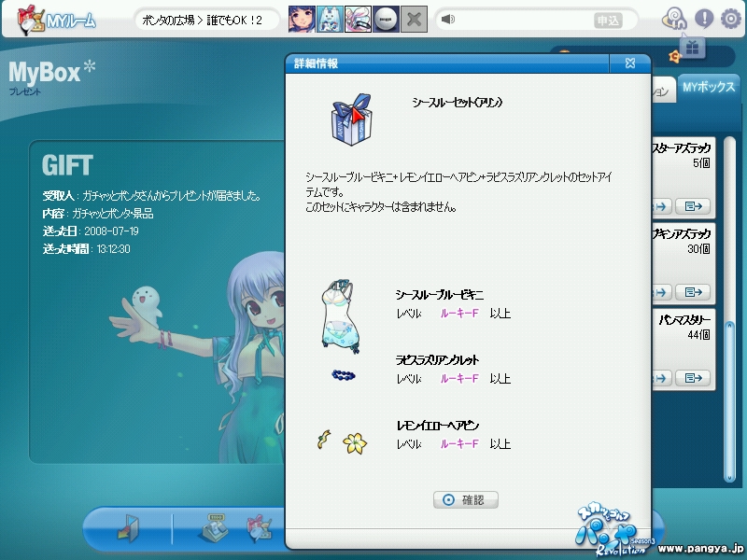Viewport: 747px width, 560px height.
Task: Open the exclamation notice bubble icon
Action: click(704, 19)
